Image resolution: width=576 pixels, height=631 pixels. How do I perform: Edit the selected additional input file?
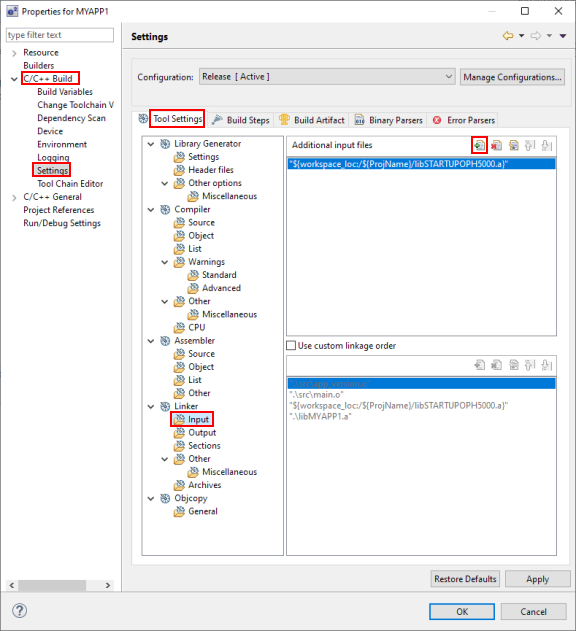[x=514, y=145]
